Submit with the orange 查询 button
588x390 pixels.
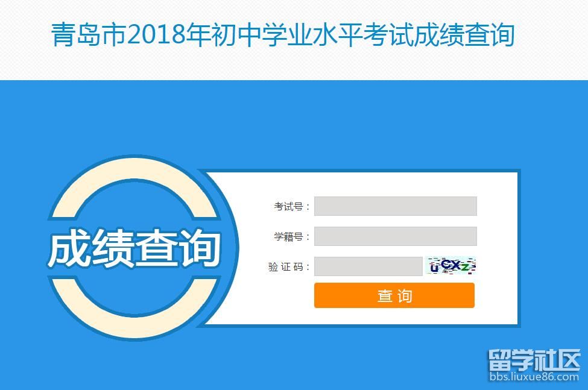[x=394, y=295]
